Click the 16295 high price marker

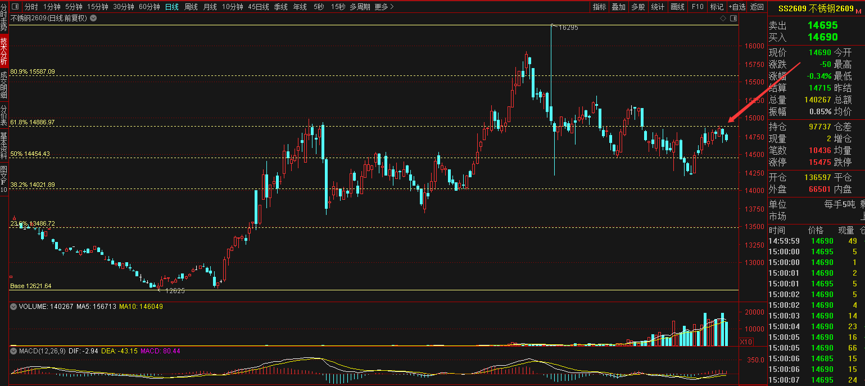click(x=568, y=27)
